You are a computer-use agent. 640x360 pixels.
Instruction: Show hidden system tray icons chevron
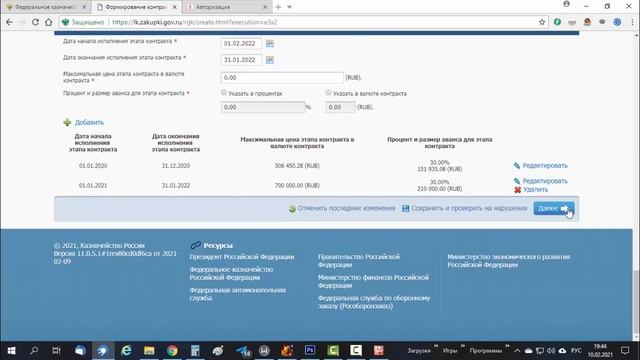517,351
